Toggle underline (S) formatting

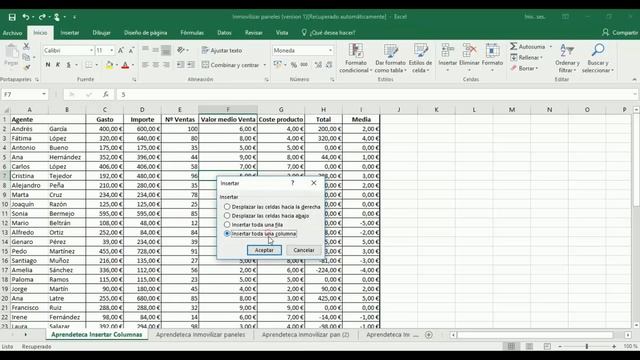pyautogui.click(x=69, y=65)
